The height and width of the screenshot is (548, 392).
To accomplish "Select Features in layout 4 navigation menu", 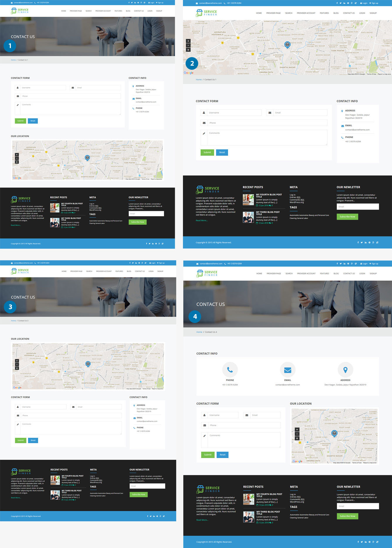I will coord(324,273).
